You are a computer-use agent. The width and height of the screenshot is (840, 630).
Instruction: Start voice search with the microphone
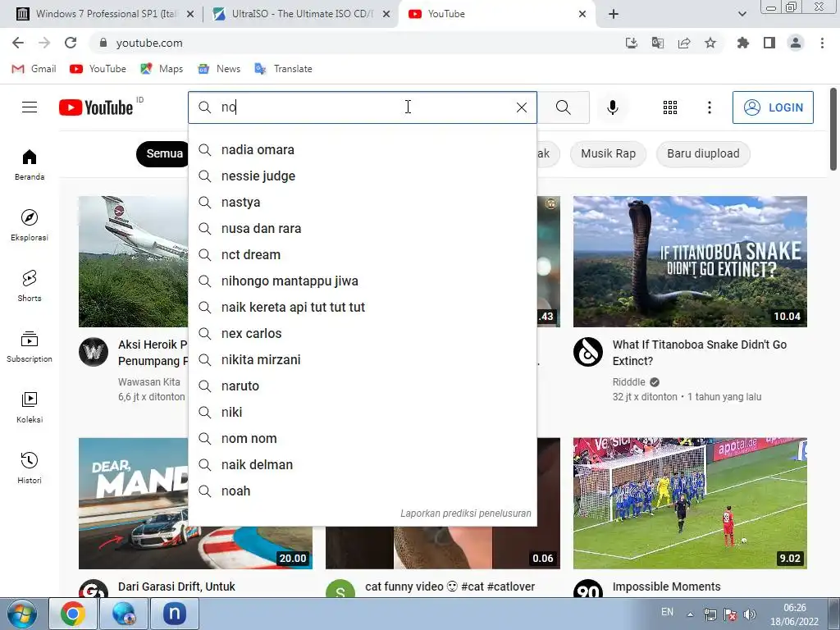[x=612, y=107]
